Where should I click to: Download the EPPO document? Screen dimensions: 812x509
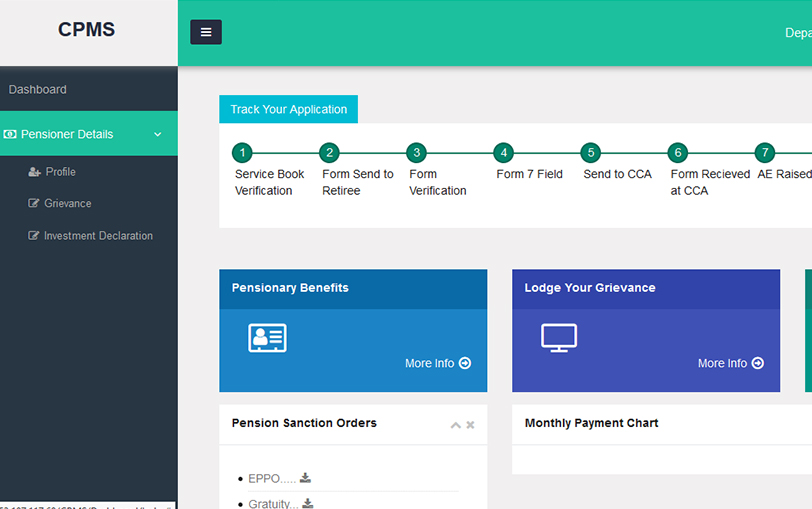(305, 478)
